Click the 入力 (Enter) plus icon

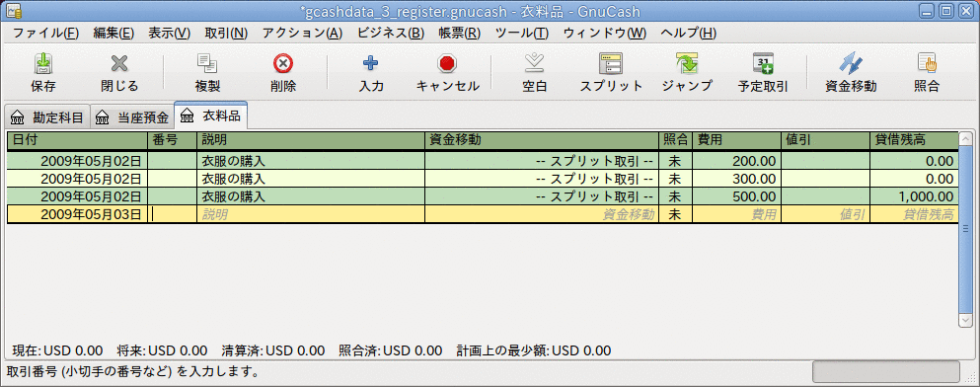coord(371,63)
